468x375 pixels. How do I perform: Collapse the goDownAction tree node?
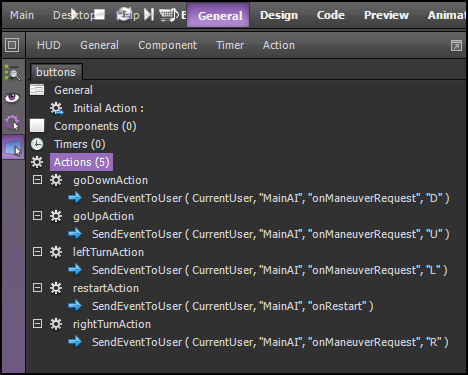point(37,180)
